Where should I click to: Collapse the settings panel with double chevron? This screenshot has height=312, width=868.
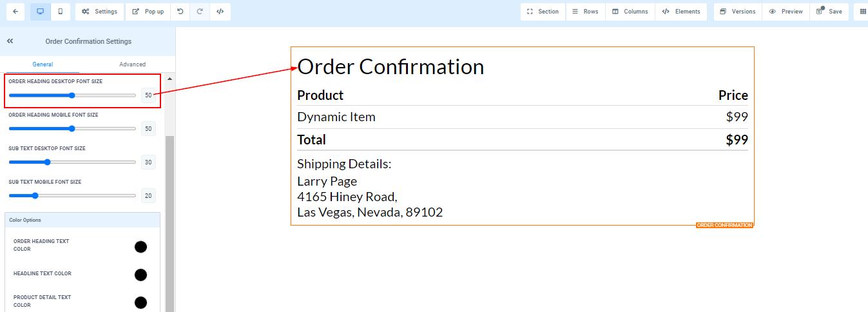[10, 41]
